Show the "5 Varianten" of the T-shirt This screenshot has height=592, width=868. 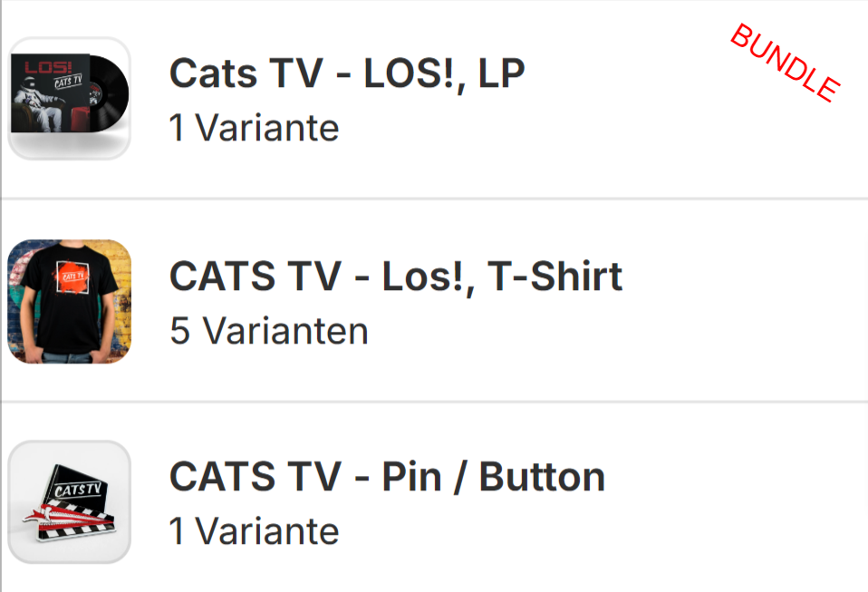pyautogui.click(x=269, y=331)
